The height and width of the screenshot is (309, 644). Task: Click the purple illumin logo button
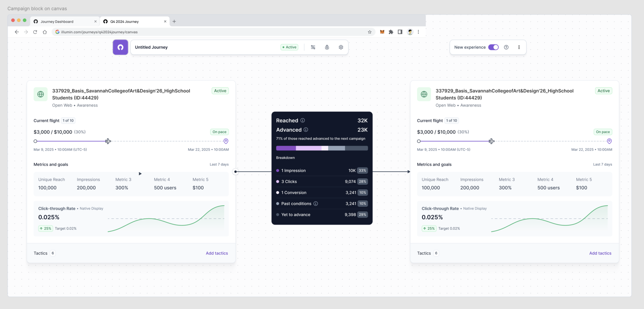point(120,47)
